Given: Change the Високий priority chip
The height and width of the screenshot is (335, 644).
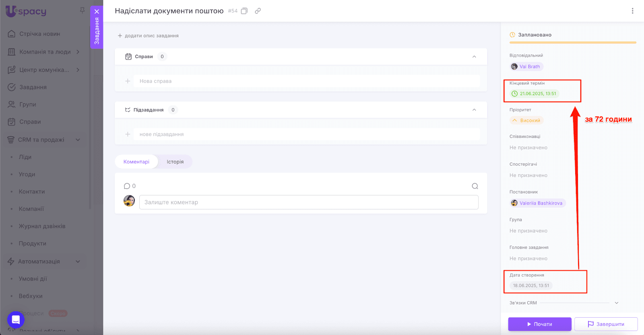Looking at the screenshot, I should [526, 121].
